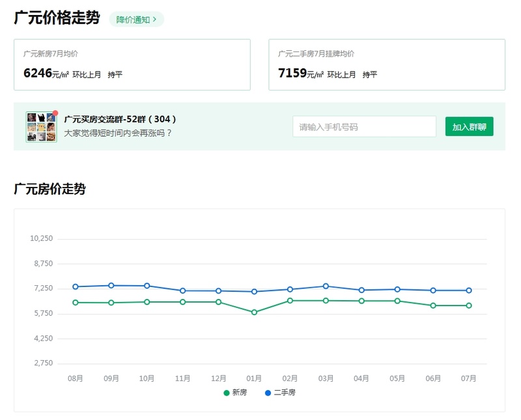Focus the phone number input field
Screen dimensions: 521x420
[x=364, y=127]
